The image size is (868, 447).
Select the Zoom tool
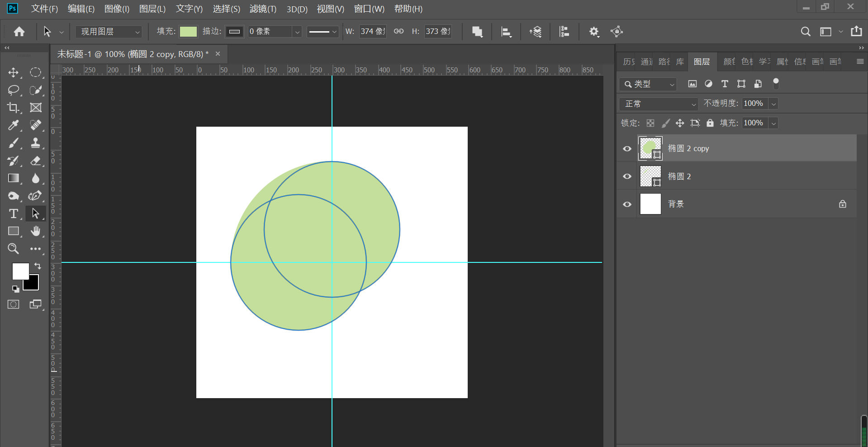tap(14, 249)
